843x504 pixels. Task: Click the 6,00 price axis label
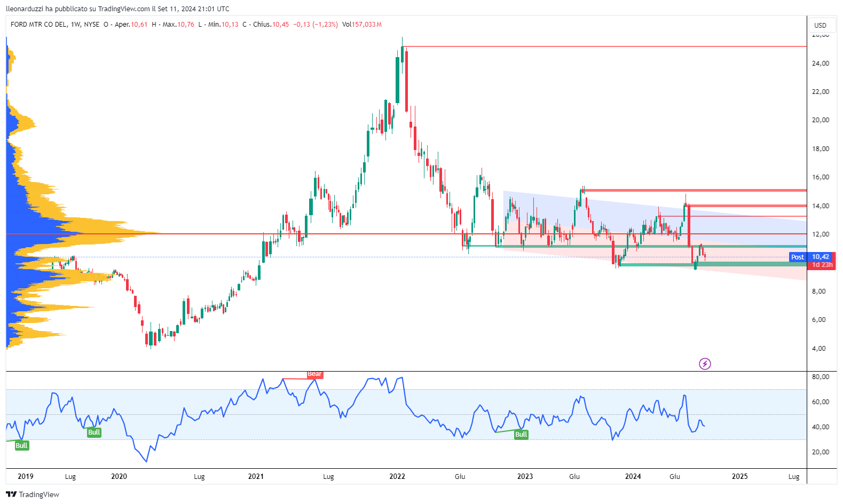point(819,320)
